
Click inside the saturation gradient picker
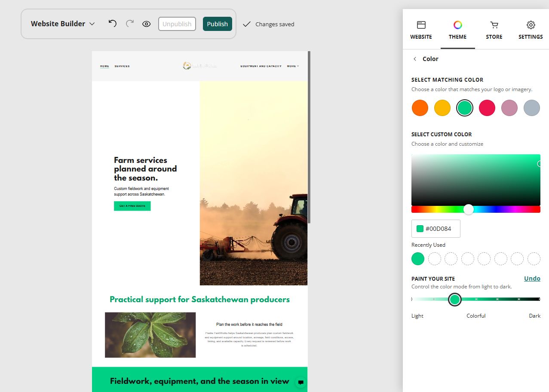click(476, 180)
